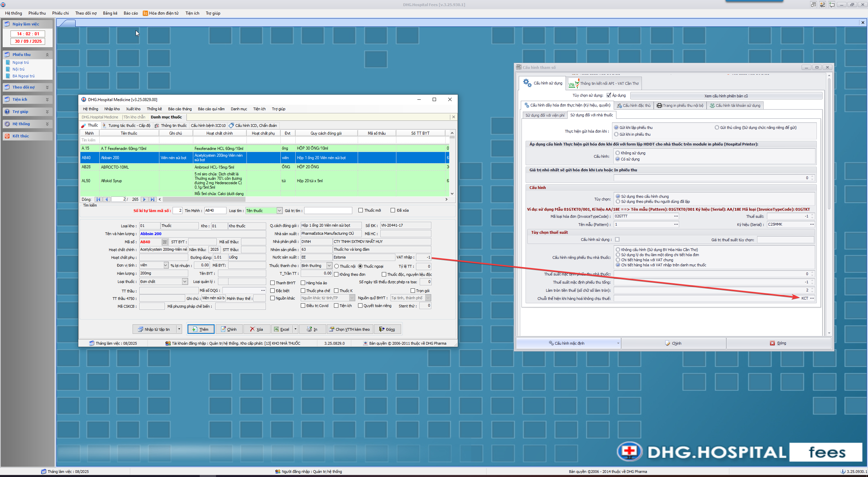868x477 pixels.
Task: Click Xem cấu hình phiên bản cũ button
Action: (x=726, y=96)
